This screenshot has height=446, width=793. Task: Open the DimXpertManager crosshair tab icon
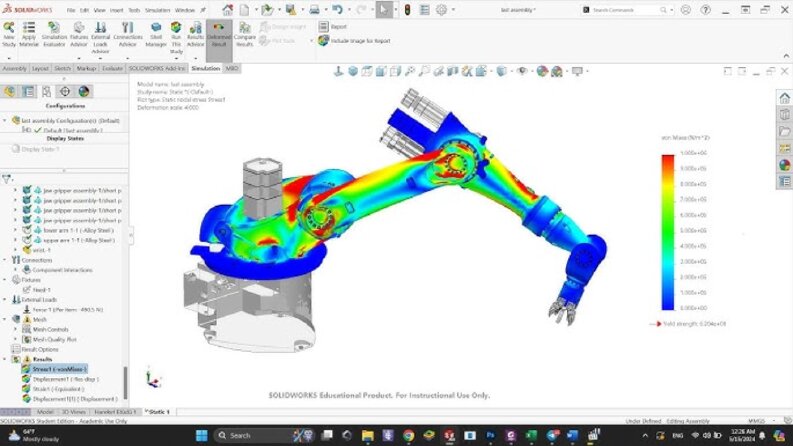click(x=65, y=92)
